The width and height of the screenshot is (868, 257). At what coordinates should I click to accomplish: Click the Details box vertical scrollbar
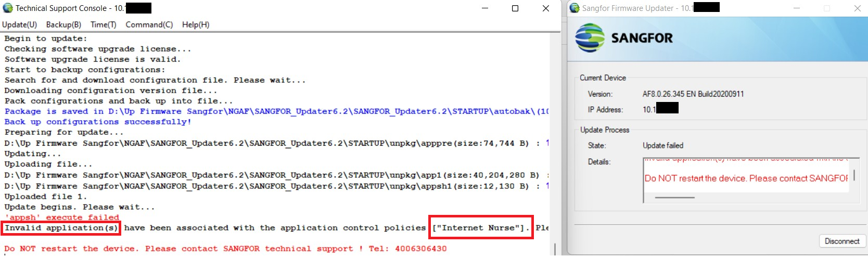click(854, 174)
